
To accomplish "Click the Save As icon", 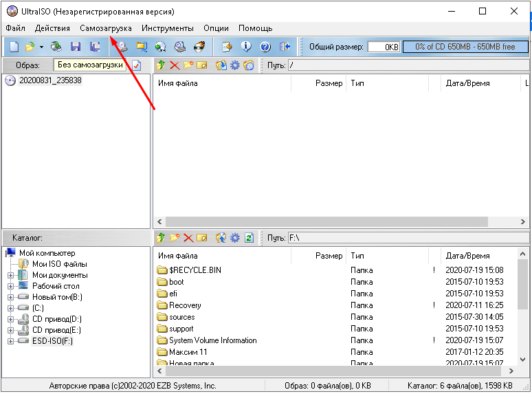I will [x=95, y=47].
